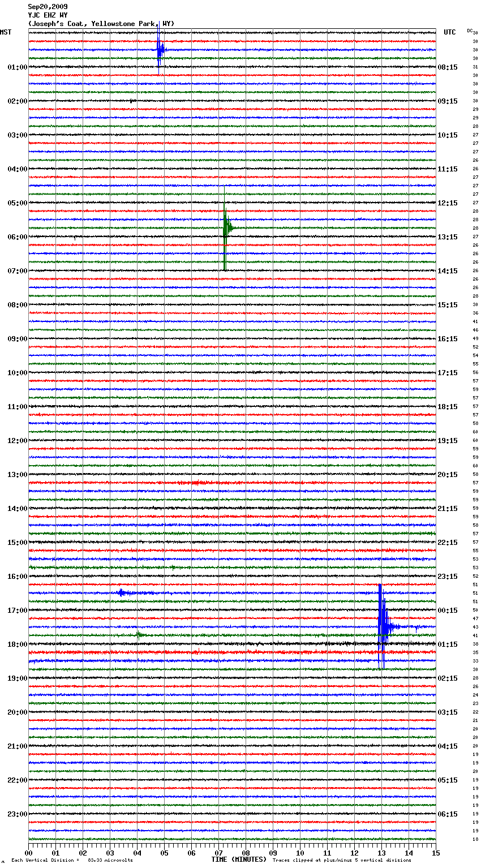Viewport: 481px width, 868px height.
Task: Click the 10:15 UTC label
Action: pos(448,135)
